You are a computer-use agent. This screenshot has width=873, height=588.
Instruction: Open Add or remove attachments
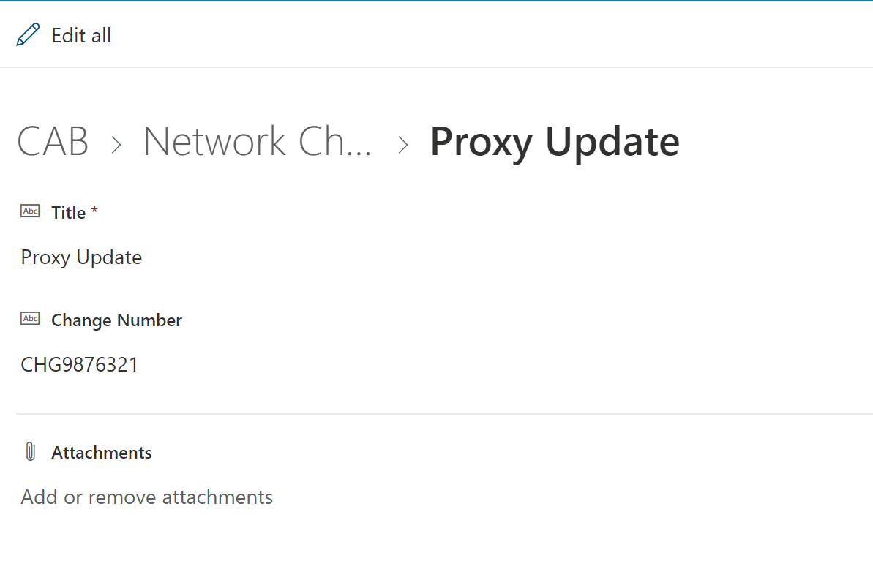click(x=147, y=497)
